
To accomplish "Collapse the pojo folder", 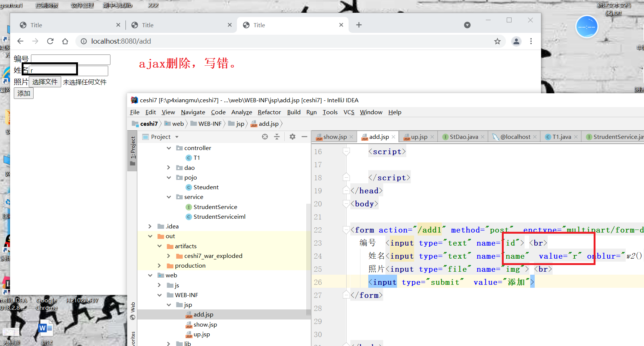I will coord(169,178).
